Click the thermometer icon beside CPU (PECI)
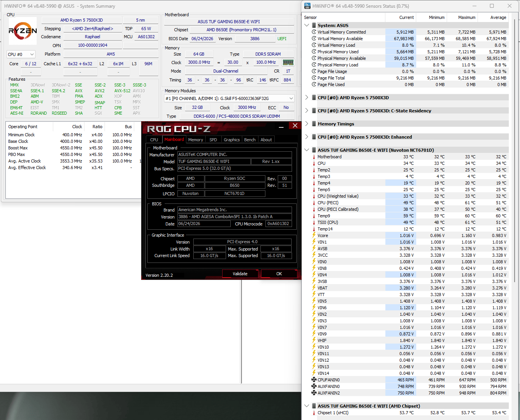 click(x=314, y=203)
